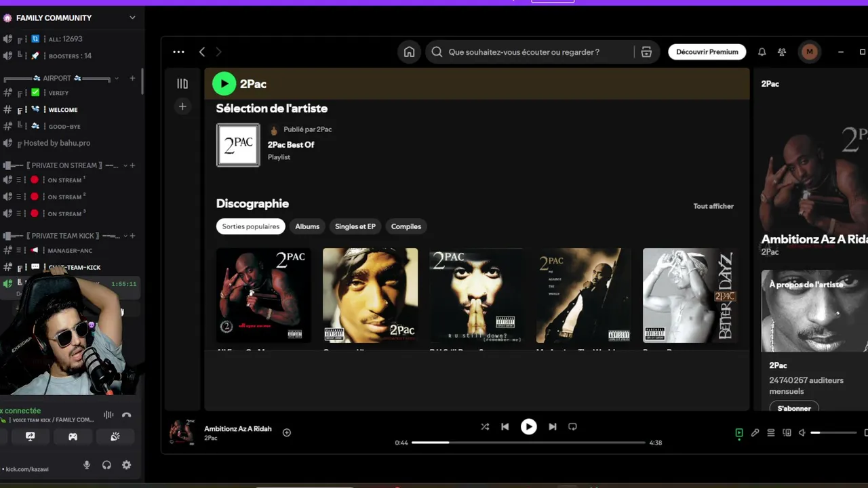Collapse the AIRPORT category
This screenshot has width=868, height=488.
(x=117, y=79)
